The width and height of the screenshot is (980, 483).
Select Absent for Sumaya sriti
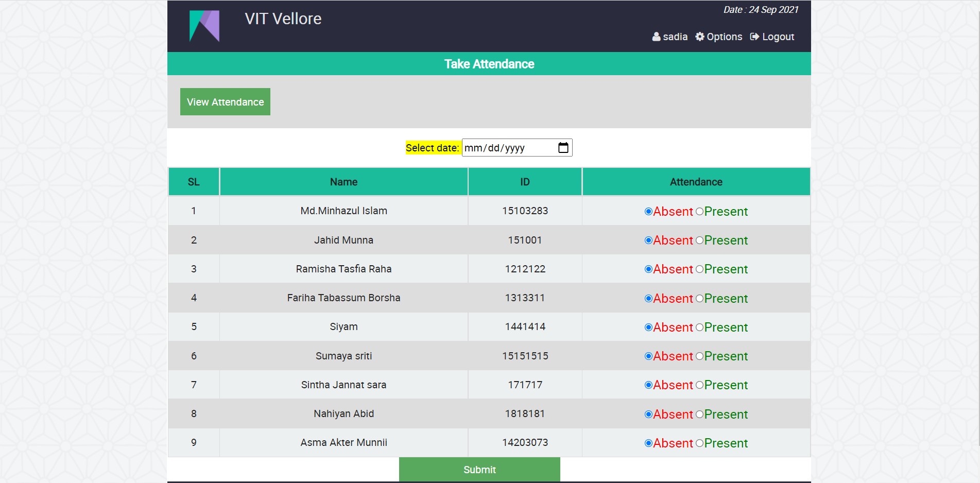pos(648,356)
